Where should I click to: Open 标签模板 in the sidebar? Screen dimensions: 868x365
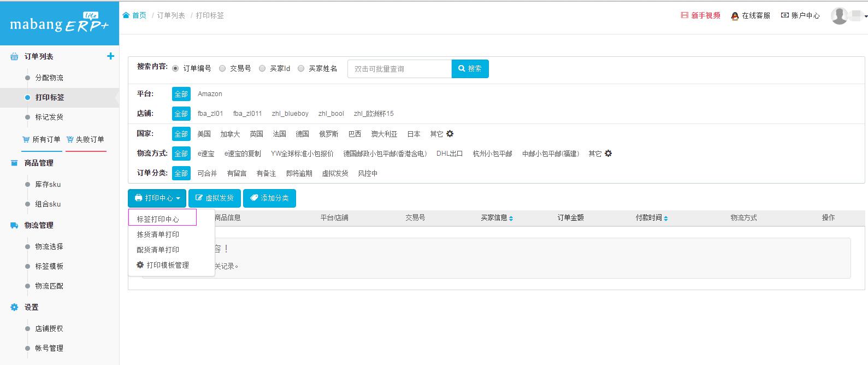pos(49,266)
